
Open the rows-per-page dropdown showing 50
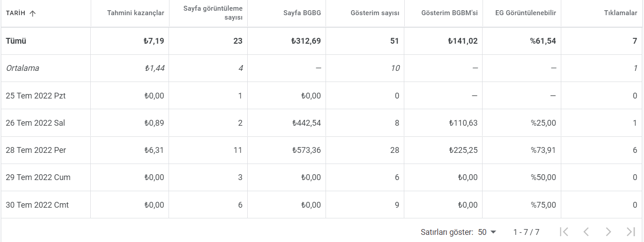coord(487,232)
